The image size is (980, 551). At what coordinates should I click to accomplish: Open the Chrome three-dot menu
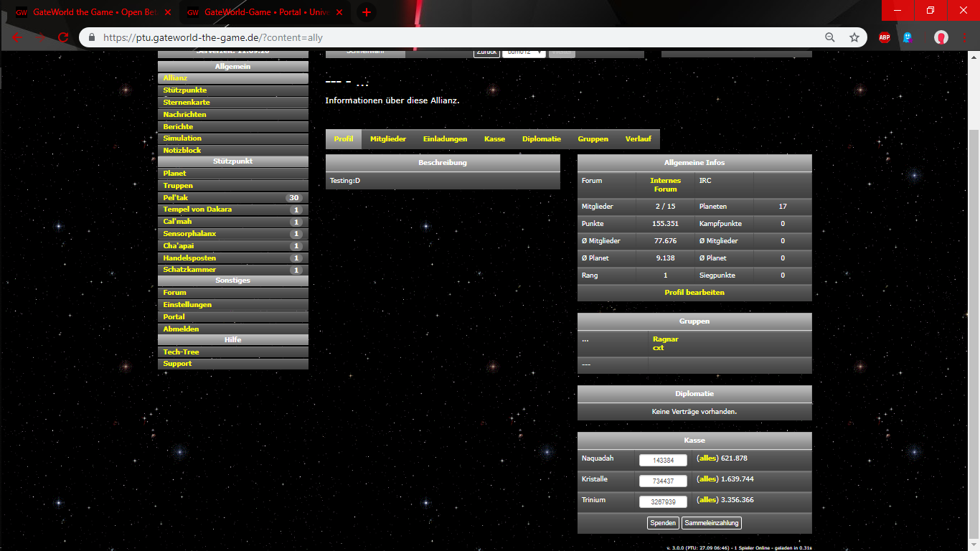click(x=964, y=37)
